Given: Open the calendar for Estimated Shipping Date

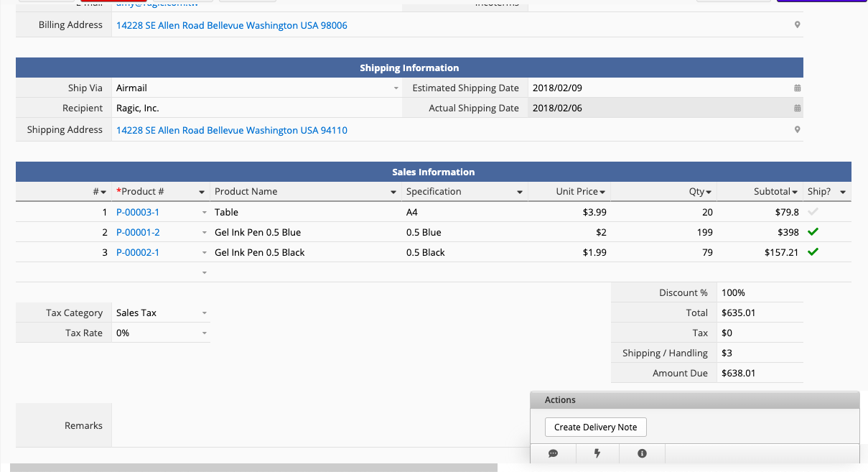Looking at the screenshot, I should click(x=797, y=88).
